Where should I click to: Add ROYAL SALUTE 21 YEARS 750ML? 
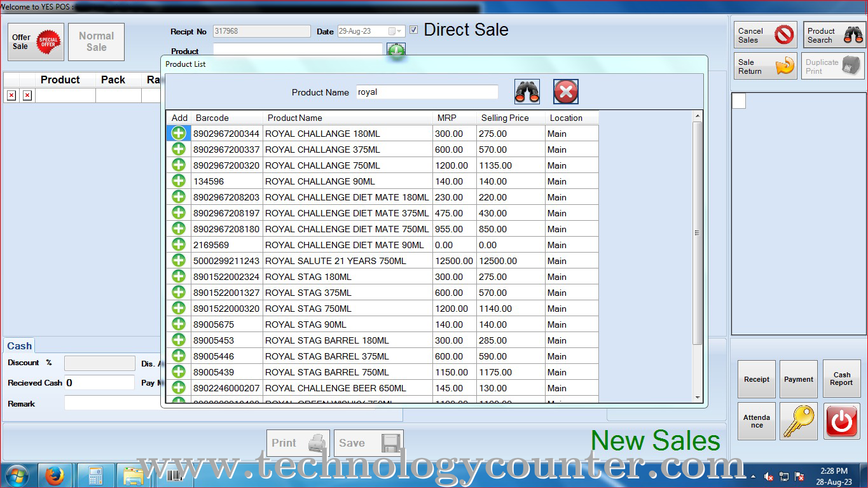(179, 261)
